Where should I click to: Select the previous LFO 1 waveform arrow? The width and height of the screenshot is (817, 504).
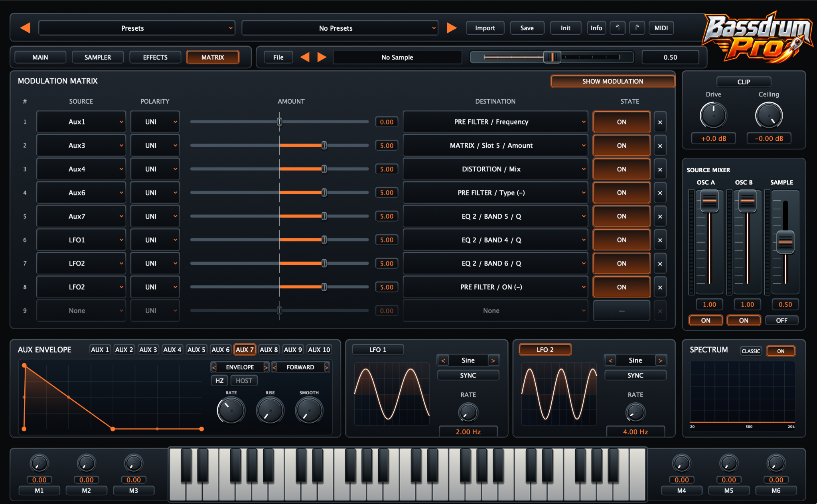coord(443,360)
